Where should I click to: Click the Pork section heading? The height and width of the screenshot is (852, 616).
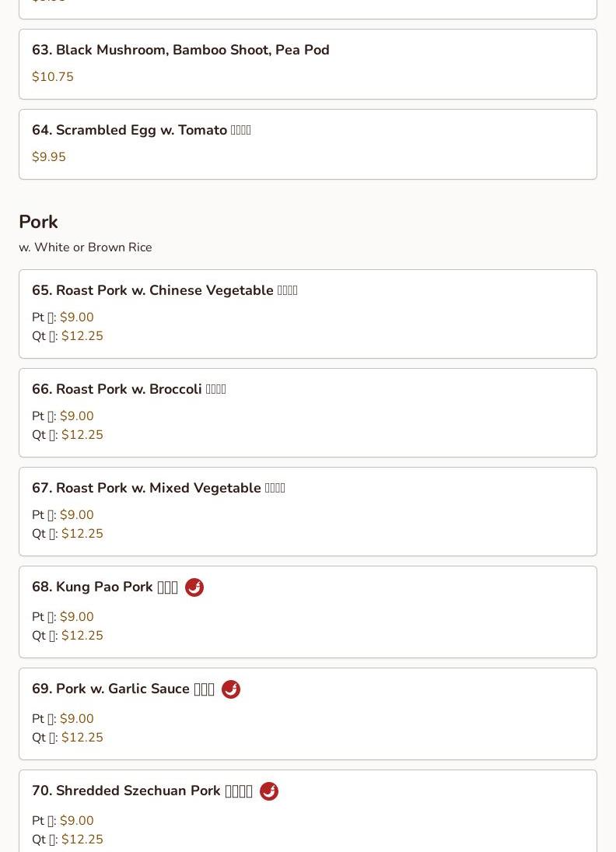tap(38, 222)
